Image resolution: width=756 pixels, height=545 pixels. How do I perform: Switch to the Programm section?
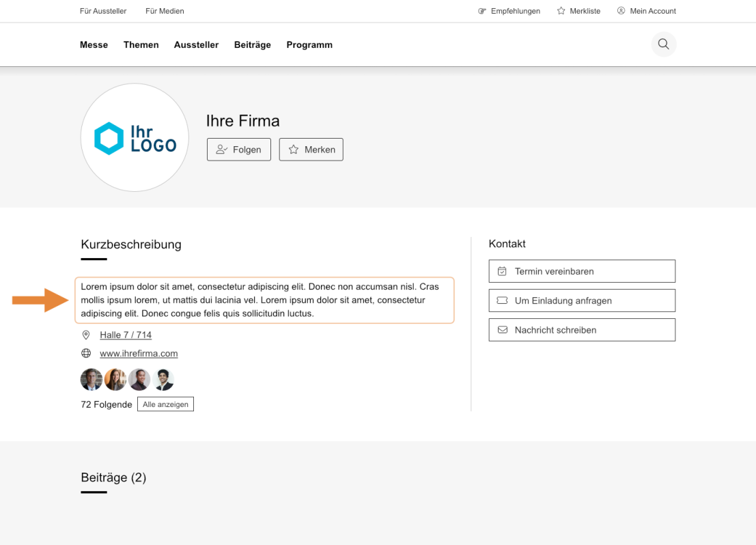coord(309,44)
